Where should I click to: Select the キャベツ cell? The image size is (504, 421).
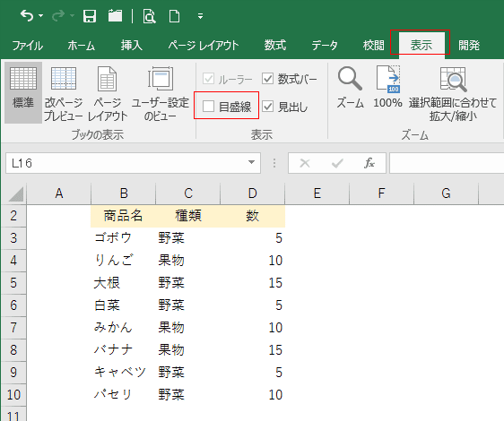pos(124,373)
